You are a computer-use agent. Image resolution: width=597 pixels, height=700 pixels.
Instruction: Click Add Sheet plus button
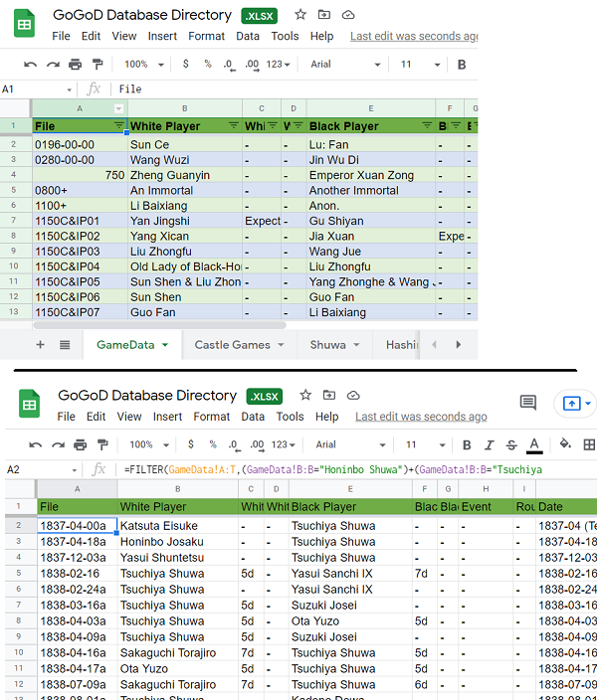[x=40, y=344]
